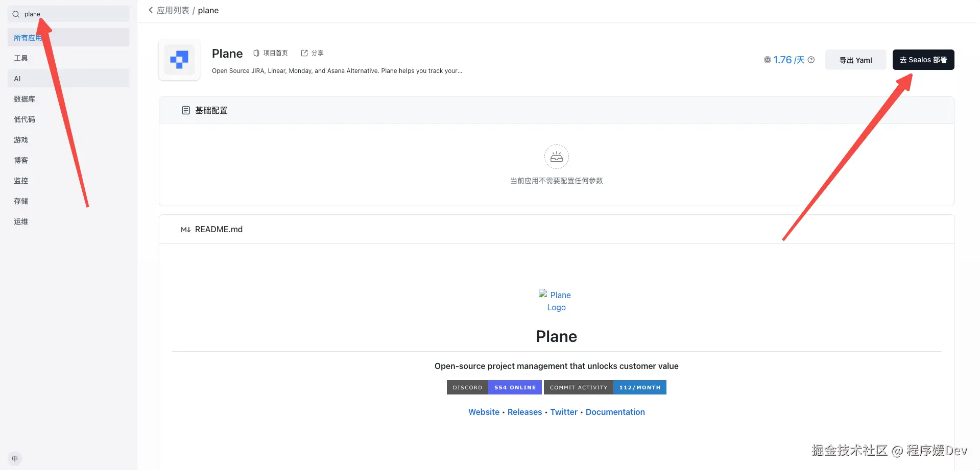The width and height of the screenshot is (980, 470).
Task: Click the plane breadcrumb text
Action: pyautogui.click(x=208, y=10)
